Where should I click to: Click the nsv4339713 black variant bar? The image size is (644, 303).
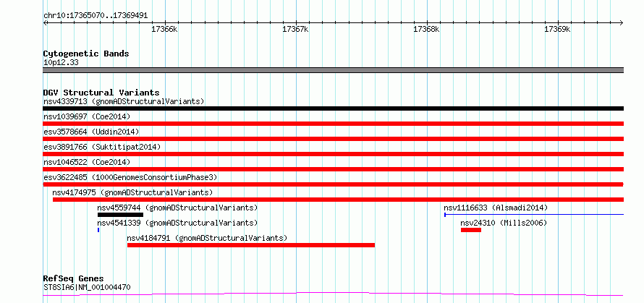[x=333, y=108]
